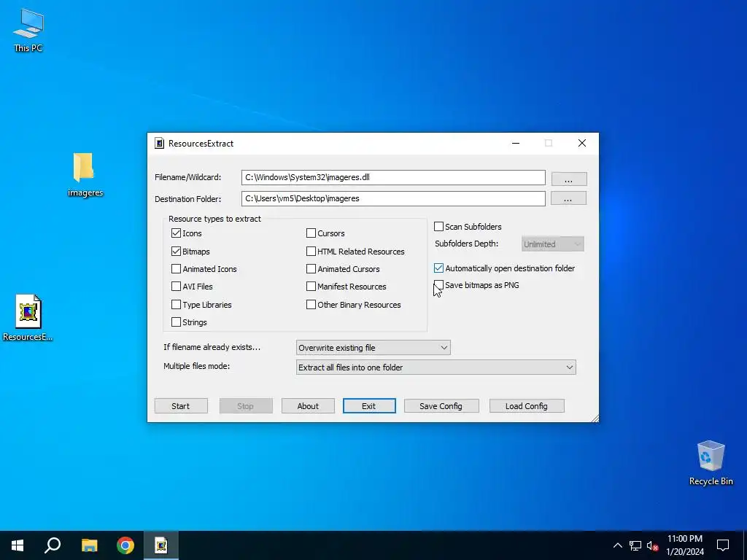Image resolution: width=747 pixels, height=560 pixels.
Task: Click the window resize grip corner
Action: [x=595, y=419]
